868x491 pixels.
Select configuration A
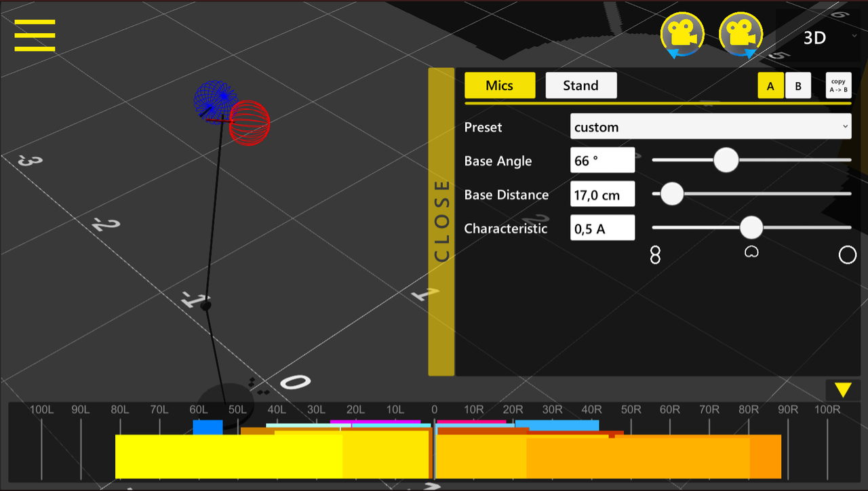click(770, 86)
